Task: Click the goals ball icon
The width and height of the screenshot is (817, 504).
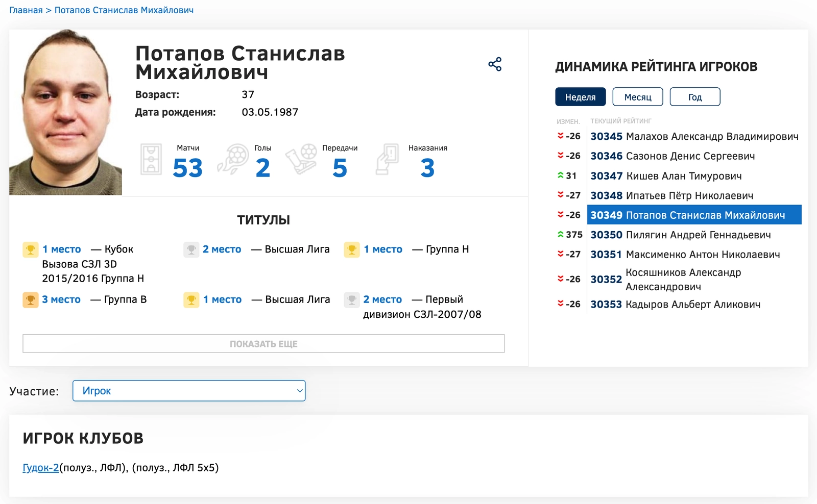Action: coord(233,159)
